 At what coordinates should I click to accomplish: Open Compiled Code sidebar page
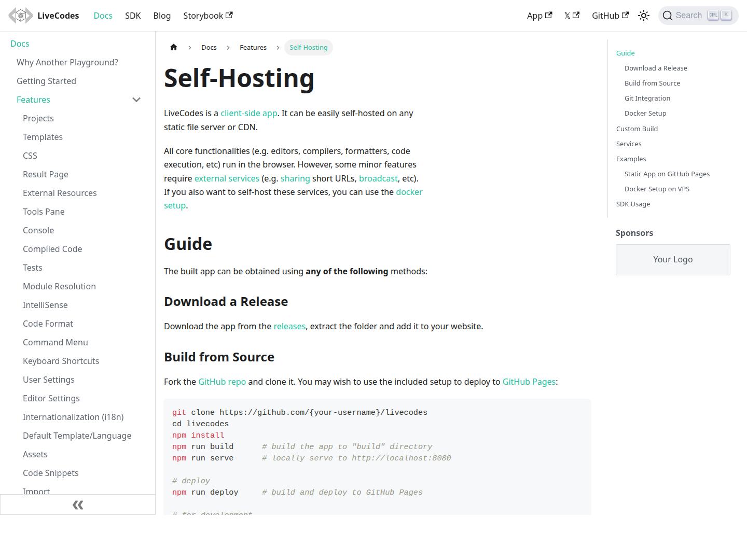coord(52,249)
